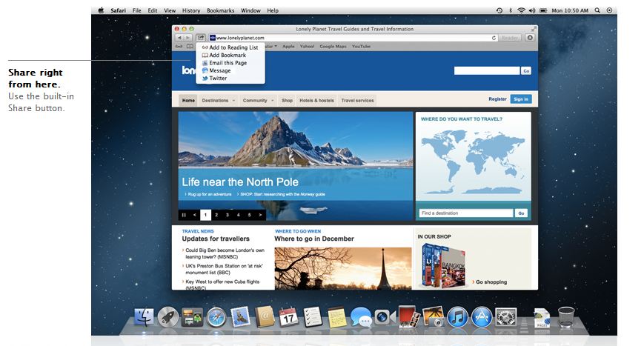
Task: Open System Preferences gear in the Dock
Action: click(x=506, y=317)
